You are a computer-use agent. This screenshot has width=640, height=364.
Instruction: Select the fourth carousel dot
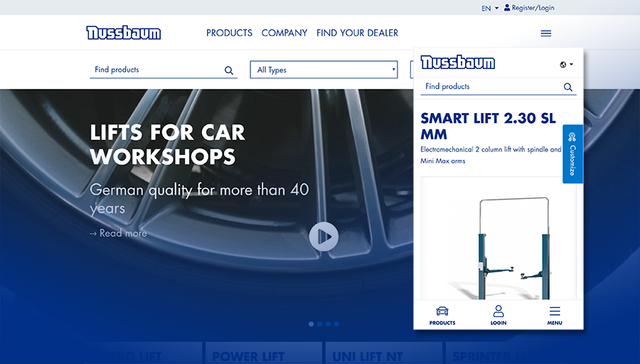tap(337, 324)
